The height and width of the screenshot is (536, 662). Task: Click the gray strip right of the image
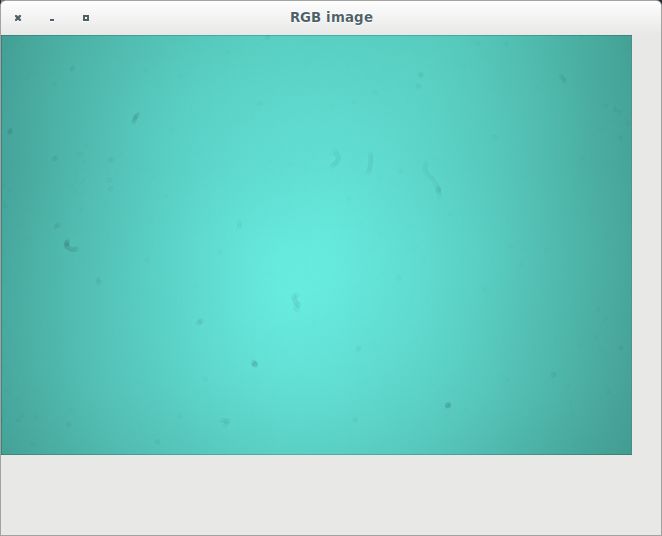pyautogui.click(x=646, y=250)
